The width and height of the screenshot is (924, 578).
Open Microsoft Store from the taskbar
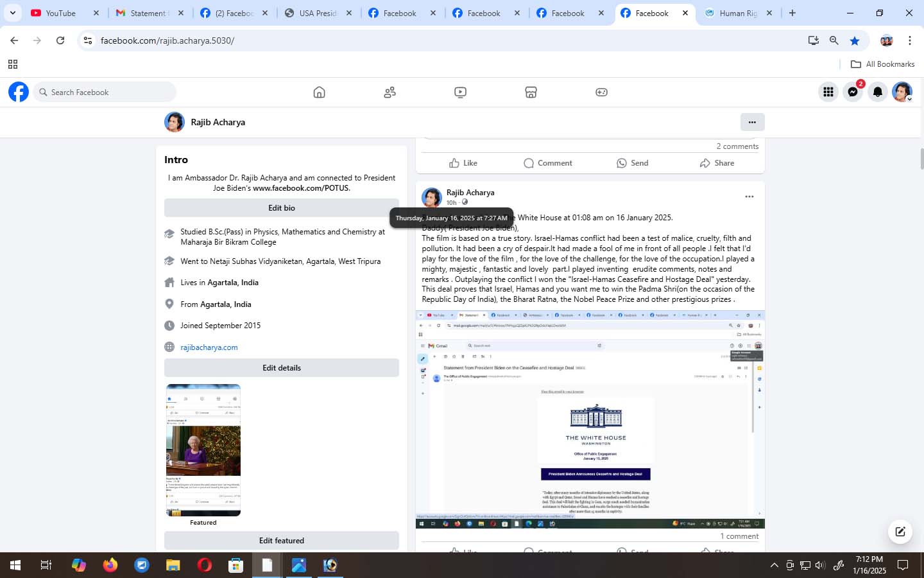pyautogui.click(x=236, y=565)
